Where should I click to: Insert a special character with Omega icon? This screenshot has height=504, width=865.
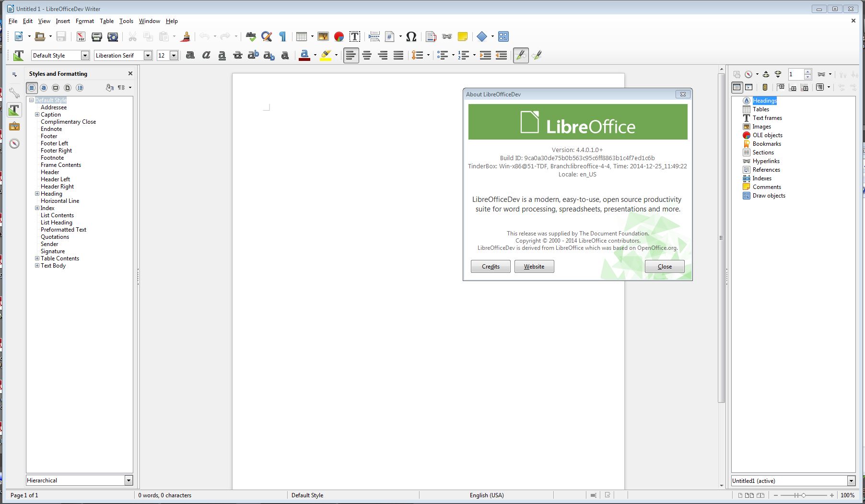411,36
